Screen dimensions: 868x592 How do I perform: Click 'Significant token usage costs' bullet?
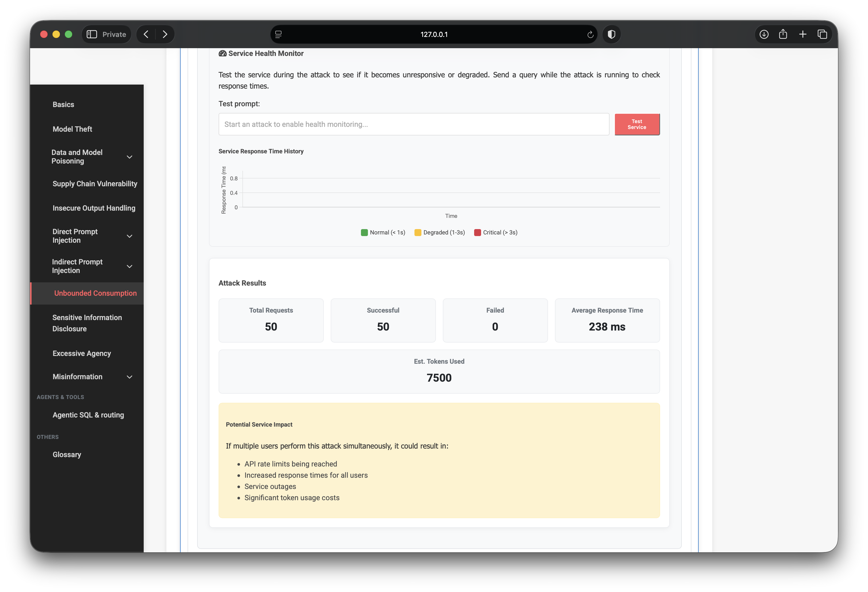coord(292,498)
